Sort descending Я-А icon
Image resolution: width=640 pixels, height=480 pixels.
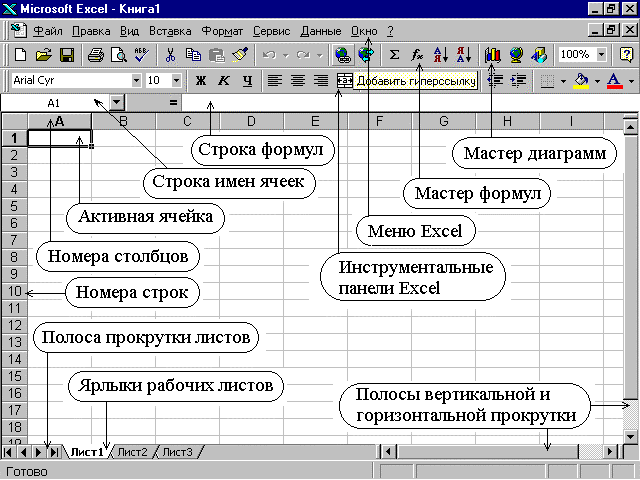(x=464, y=55)
